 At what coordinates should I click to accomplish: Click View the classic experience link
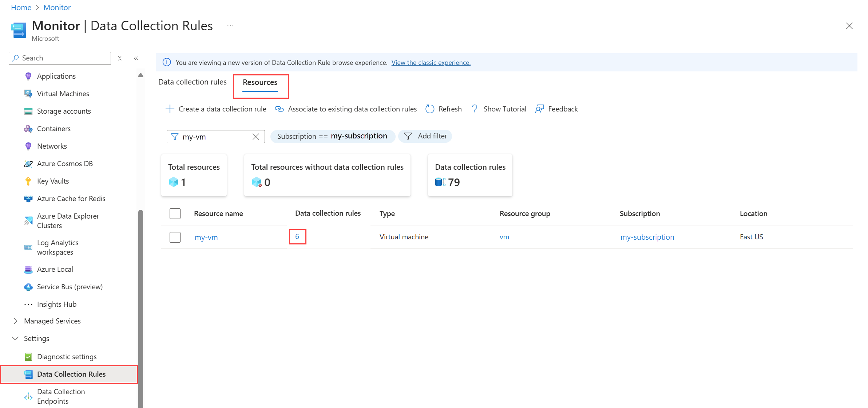(431, 63)
